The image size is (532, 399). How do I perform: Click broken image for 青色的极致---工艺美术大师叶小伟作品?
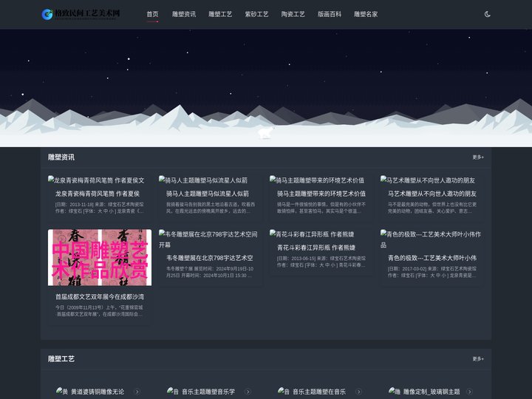tap(431, 239)
